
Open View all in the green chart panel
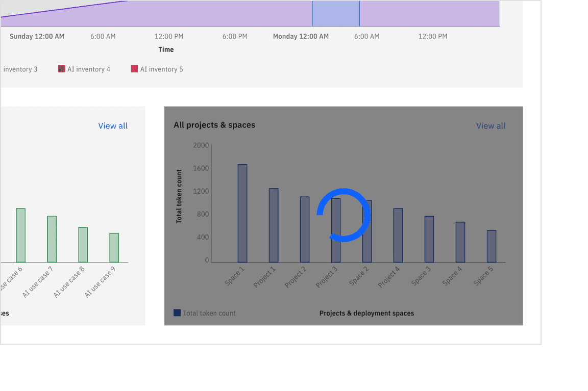click(x=113, y=126)
